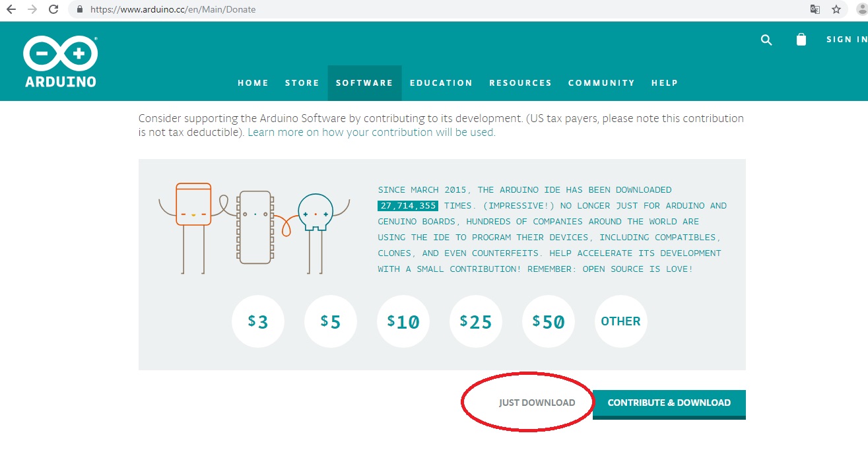Open the shopping bag cart icon
Screen dimensions: 868x458
point(801,40)
